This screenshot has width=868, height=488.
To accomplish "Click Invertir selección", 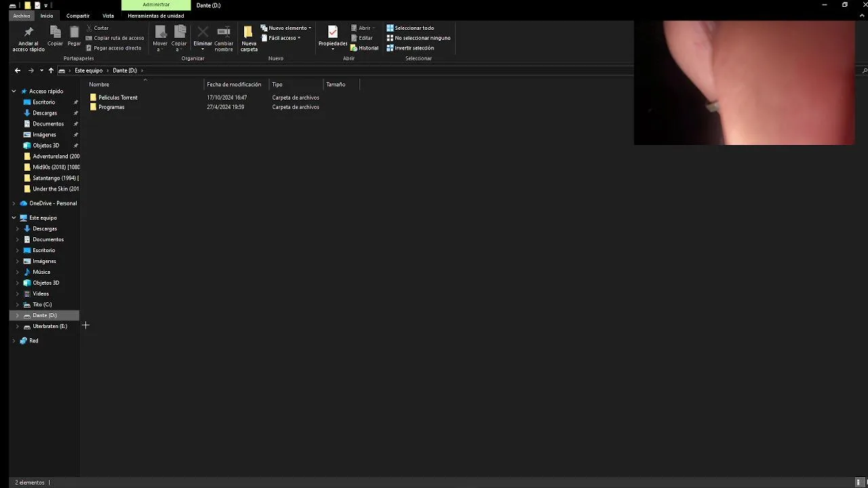I will pyautogui.click(x=410, y=48).
